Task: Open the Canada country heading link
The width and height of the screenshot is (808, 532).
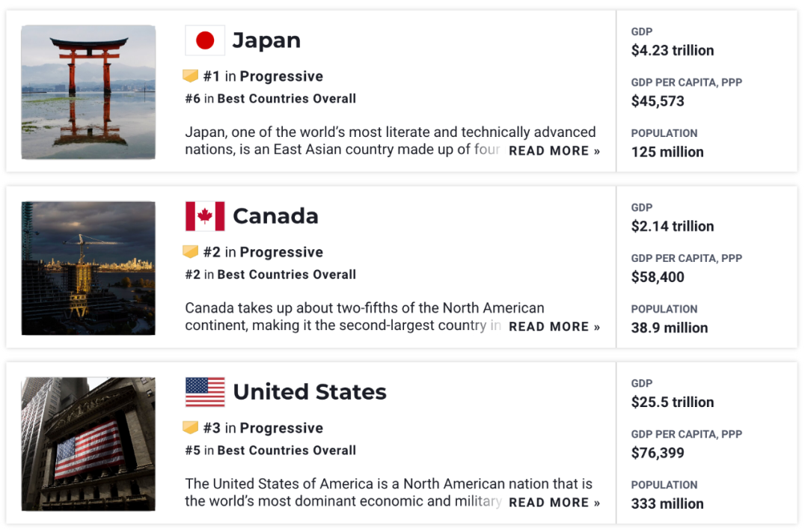Action: tap(275, 216)
